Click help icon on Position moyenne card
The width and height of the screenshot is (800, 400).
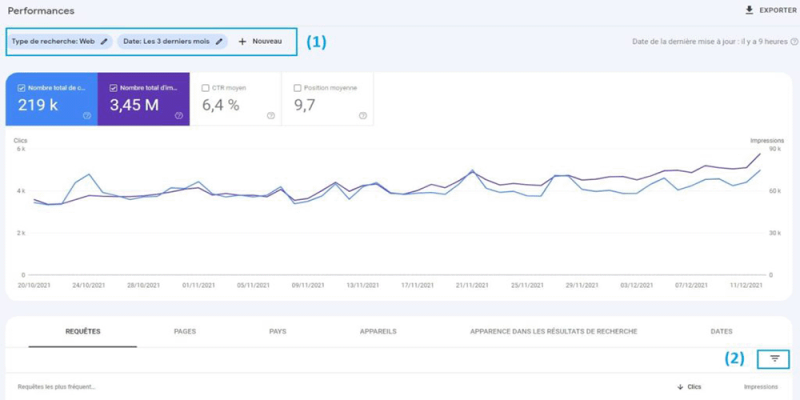click(363, 116)
